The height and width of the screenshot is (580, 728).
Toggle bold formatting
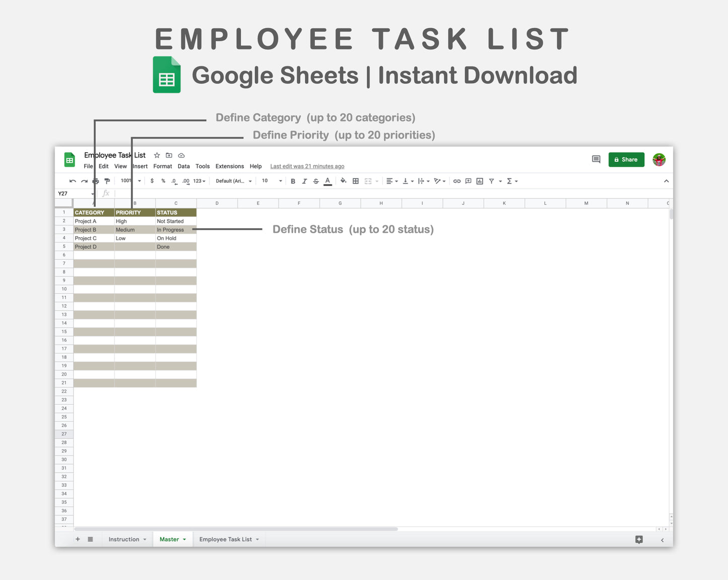293,181
